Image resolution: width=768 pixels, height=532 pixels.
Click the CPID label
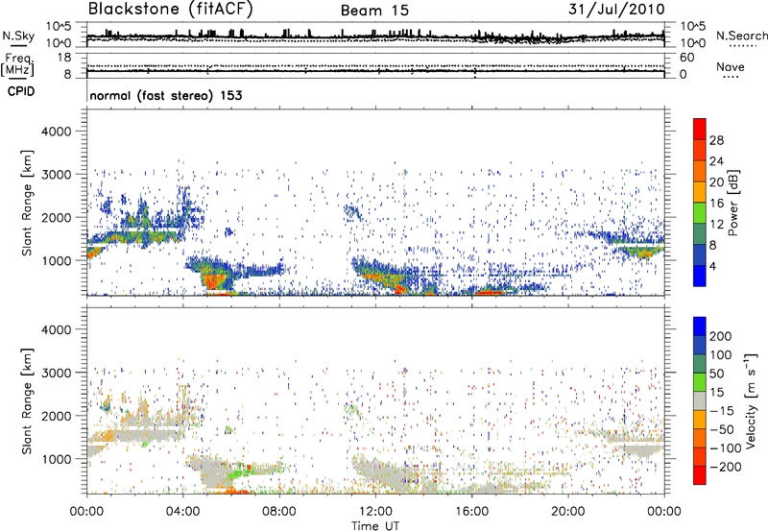tap(21, 91)
